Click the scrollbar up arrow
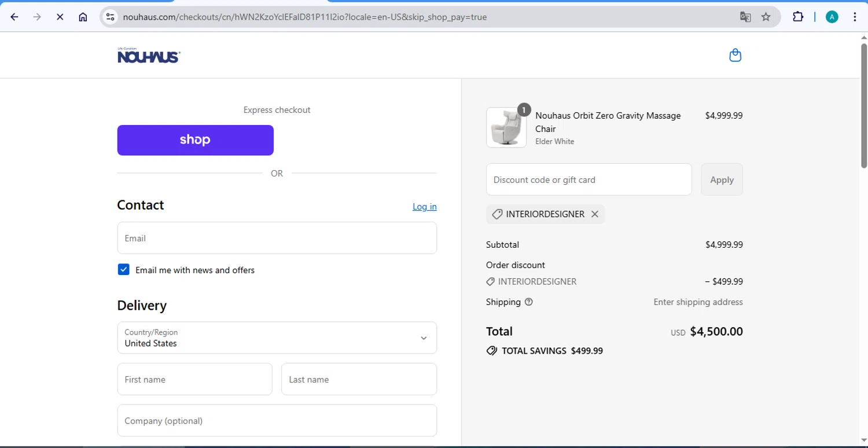Image resolution: width=868 pixels, height=448 pixels. [863, 37]
